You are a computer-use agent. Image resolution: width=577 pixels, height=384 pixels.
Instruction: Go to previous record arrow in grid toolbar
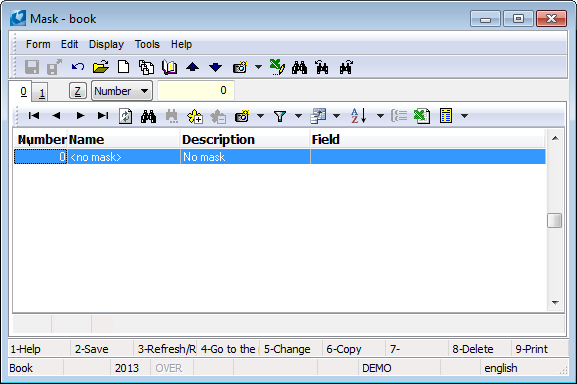56,116
